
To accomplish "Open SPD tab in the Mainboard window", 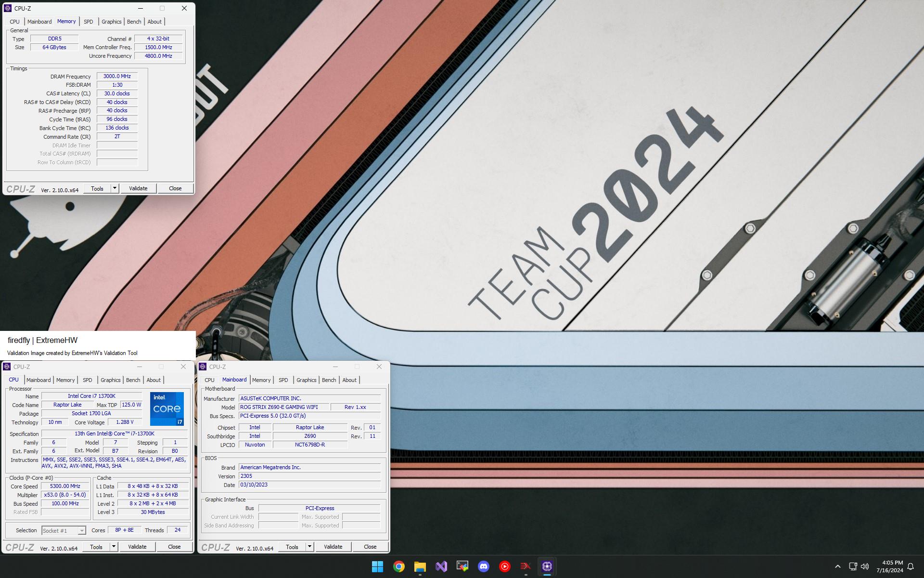I will point(283,380).
